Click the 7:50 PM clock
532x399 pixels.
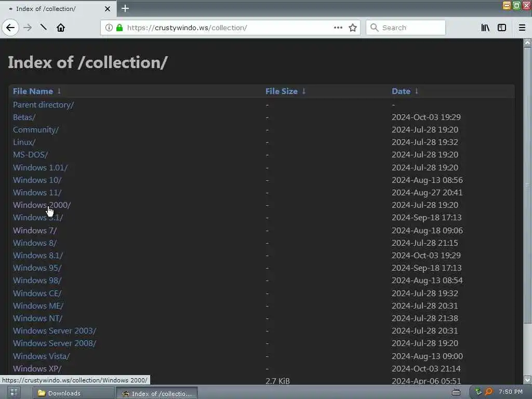pos(511,392)
